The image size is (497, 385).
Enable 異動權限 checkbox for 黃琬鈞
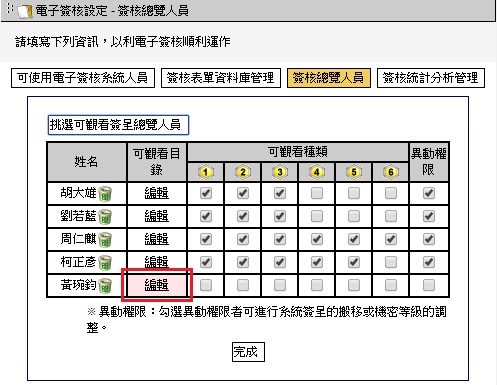429,285
